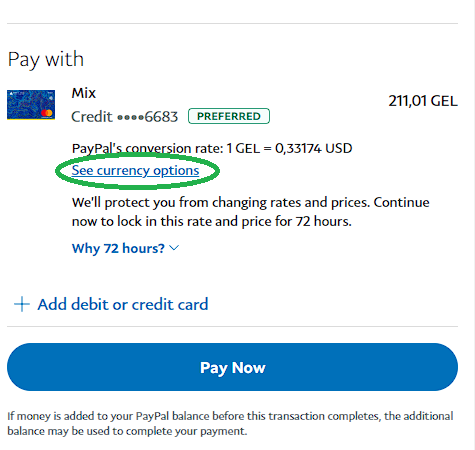Click the PayPal balance footer disclaimer text

tap(230, 423)
